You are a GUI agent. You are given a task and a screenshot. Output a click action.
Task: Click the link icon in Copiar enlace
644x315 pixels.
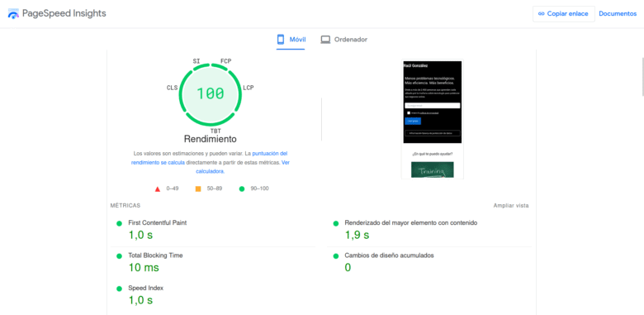[x=542, y=13]
